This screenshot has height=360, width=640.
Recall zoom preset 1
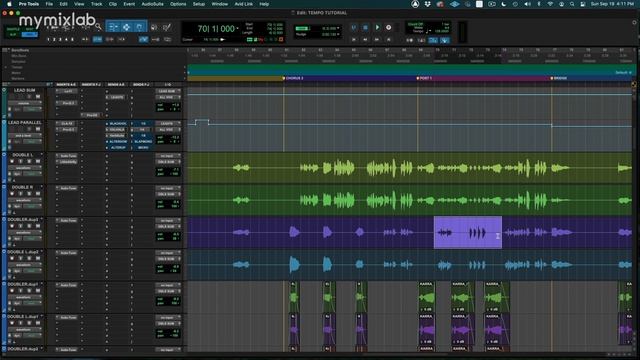point(48,40)
